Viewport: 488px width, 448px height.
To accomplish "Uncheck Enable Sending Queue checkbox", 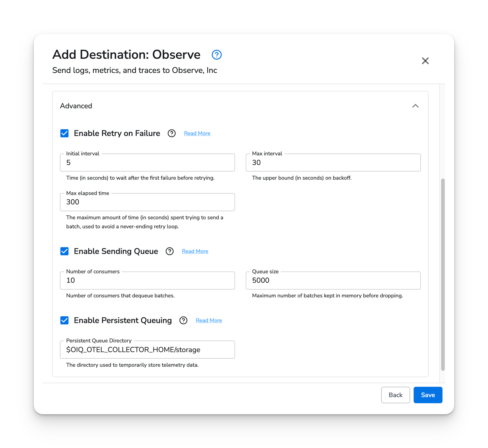I will click(x=64, y=251).
